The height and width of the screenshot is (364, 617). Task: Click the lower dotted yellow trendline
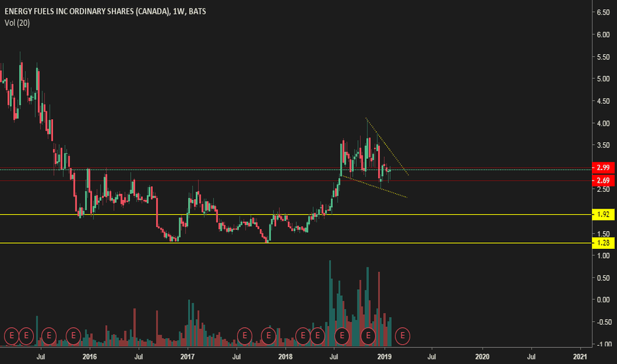[374, 187]
